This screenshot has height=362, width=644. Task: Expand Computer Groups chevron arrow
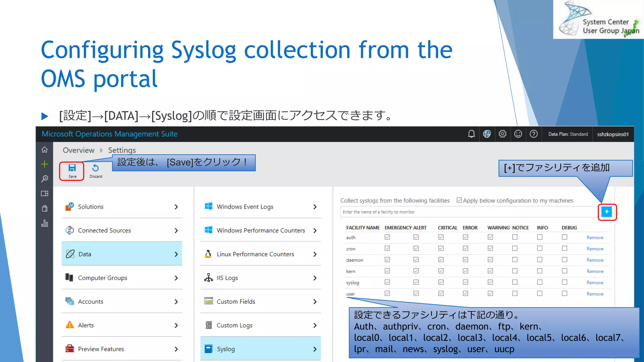[176, 278]
